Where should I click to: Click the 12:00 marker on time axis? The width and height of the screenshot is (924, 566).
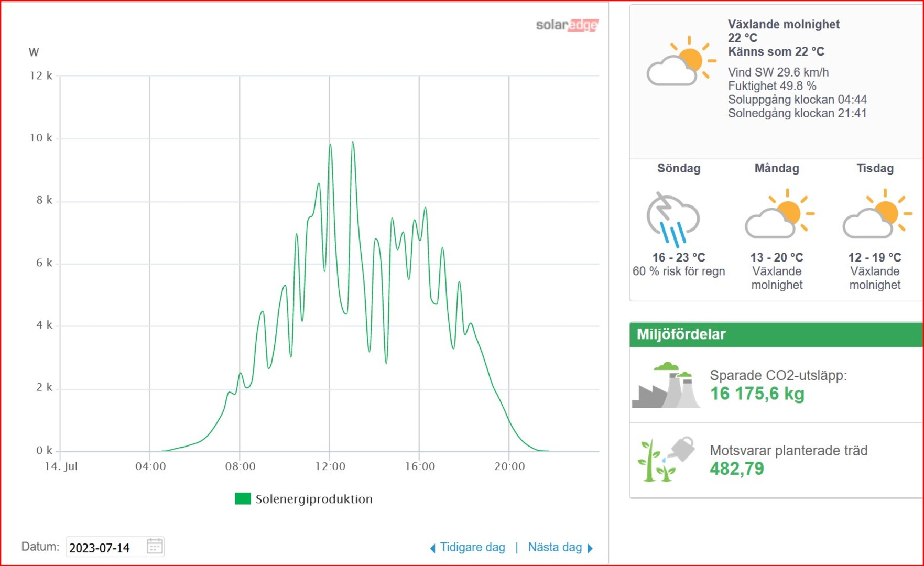330,466
